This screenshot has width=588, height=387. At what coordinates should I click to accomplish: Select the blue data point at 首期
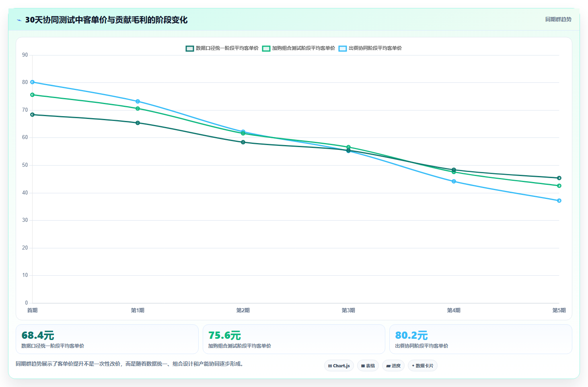coord(33,82)
